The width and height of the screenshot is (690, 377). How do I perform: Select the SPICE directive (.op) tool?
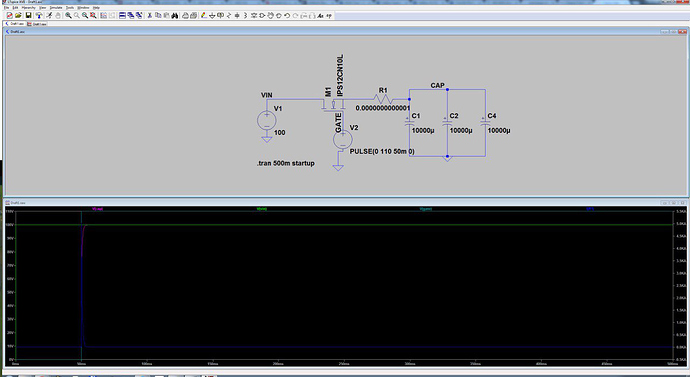point(329,15)
